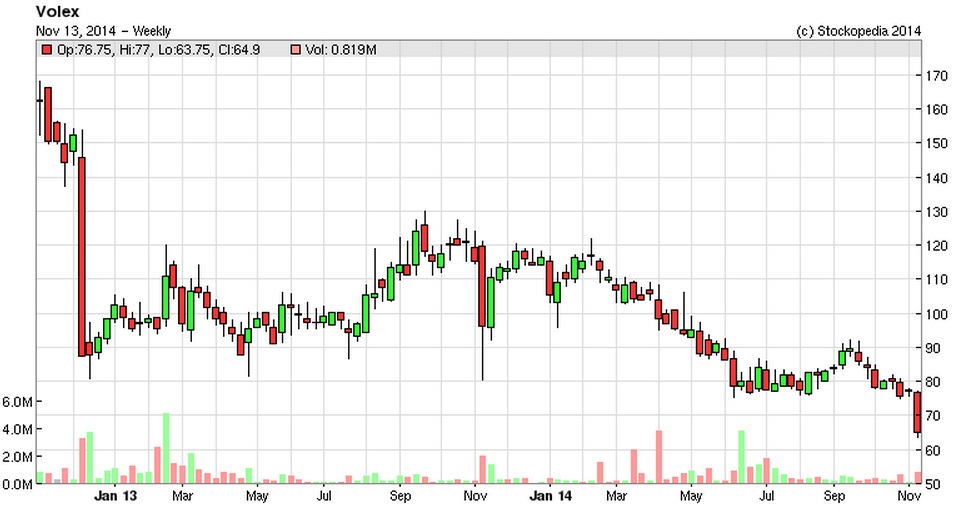
Task: Click the 'Nov' date label before 'Jan 14'
Action: coord(475,496)
